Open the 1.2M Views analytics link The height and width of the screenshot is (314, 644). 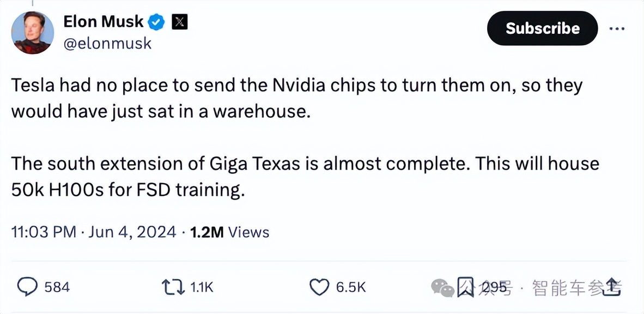click(229, 232)
